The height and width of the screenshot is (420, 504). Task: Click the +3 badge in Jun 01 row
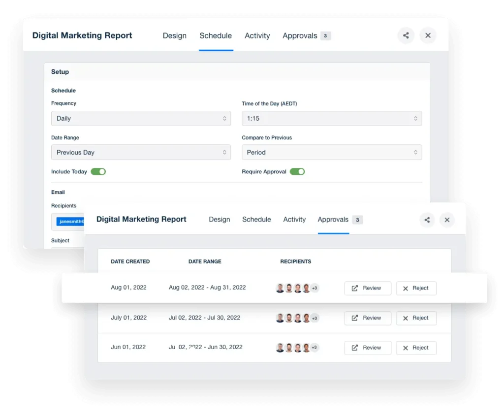(315, 348)
